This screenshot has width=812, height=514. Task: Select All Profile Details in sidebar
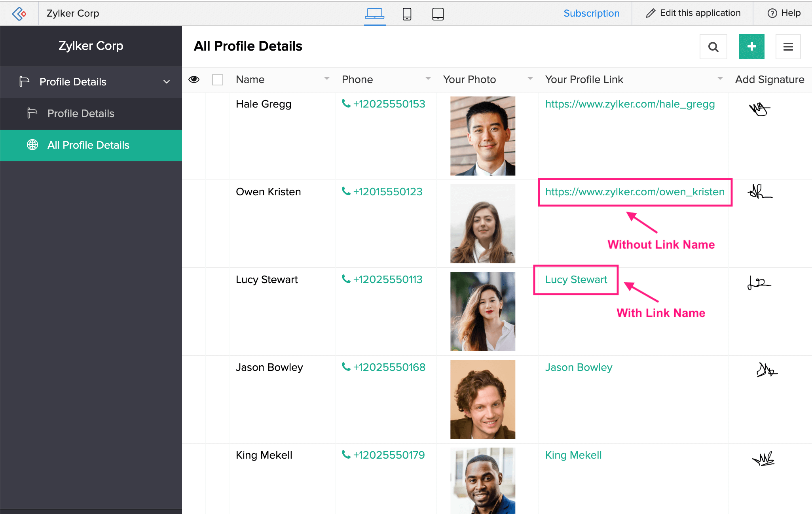(88, 145)
